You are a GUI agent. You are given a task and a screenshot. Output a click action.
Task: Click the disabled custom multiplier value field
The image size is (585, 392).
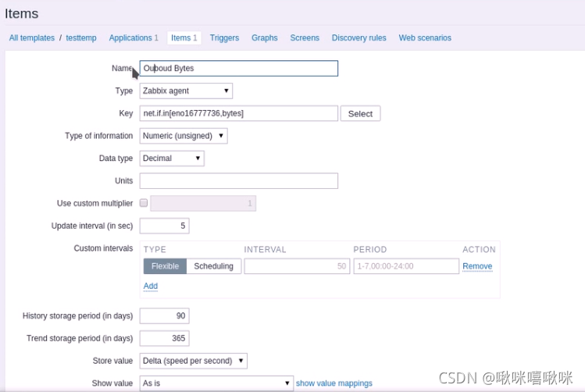[203, 203]
